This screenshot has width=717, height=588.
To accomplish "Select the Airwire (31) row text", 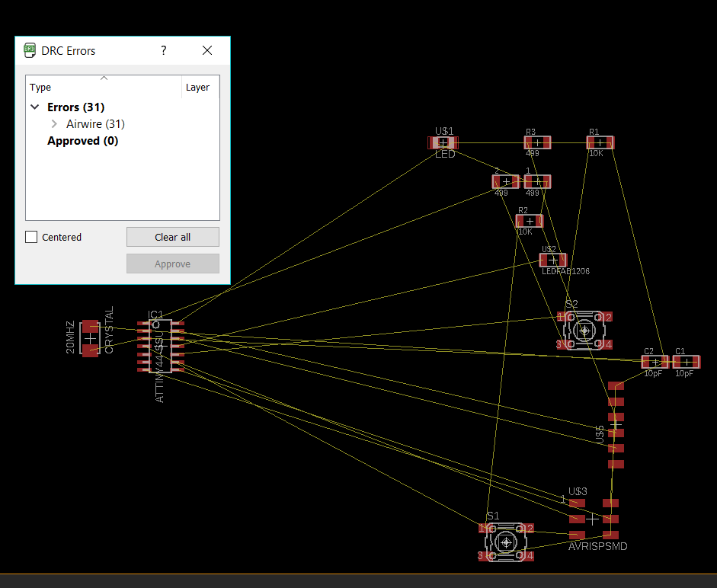I will 95,124.
